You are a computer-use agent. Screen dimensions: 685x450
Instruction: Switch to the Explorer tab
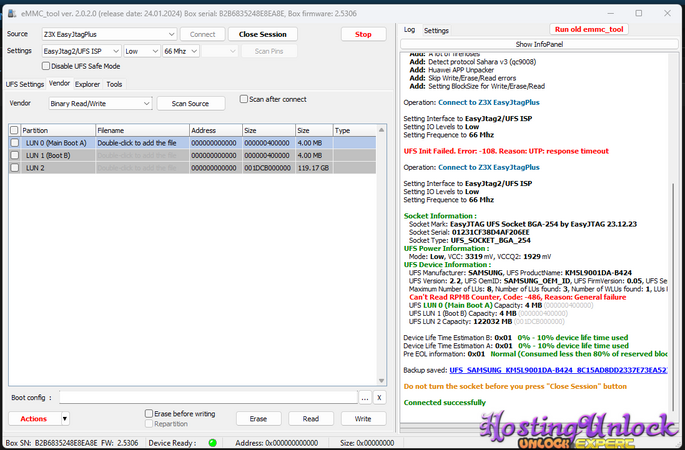point(87,84)
